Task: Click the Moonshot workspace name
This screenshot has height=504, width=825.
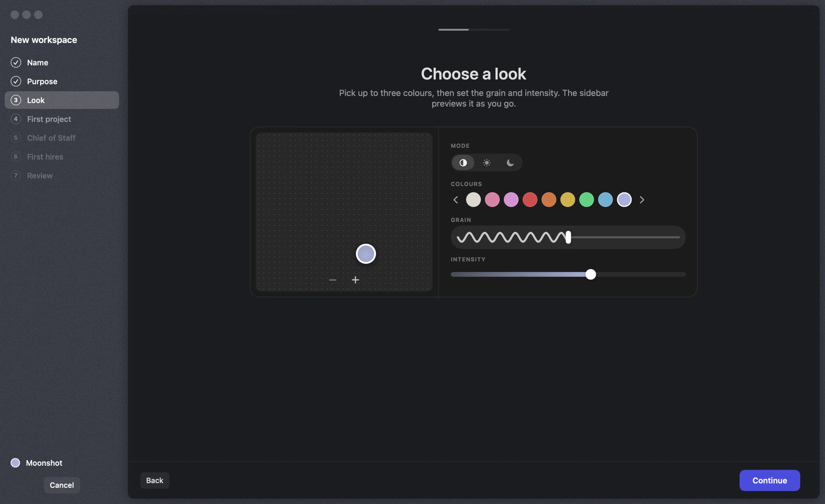Action: click(x=44, y=463)
